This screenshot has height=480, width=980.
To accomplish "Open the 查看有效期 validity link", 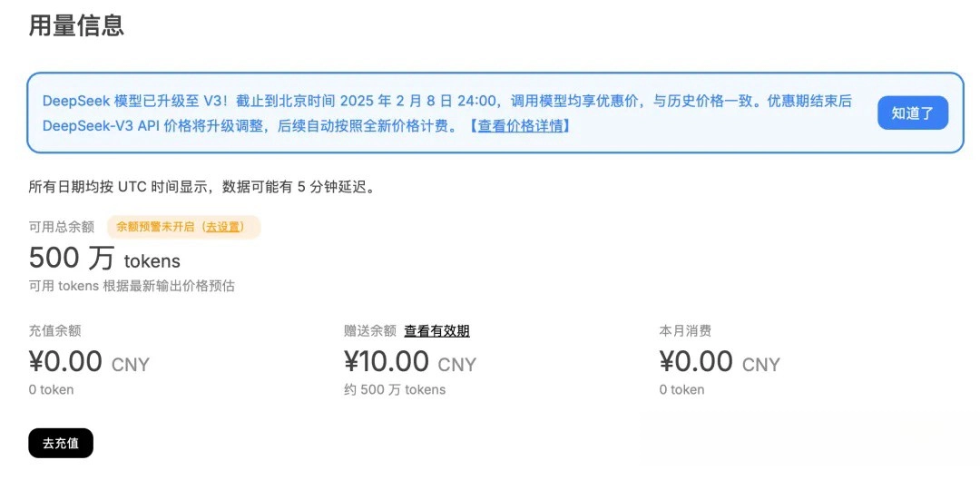I will click(436, 331).
